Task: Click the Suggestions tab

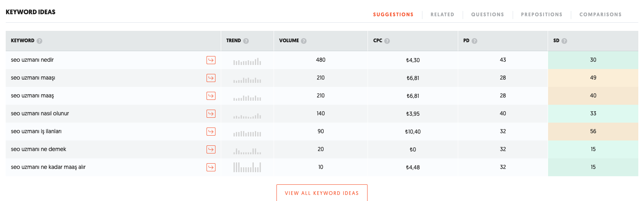Action: coord(393,15)
